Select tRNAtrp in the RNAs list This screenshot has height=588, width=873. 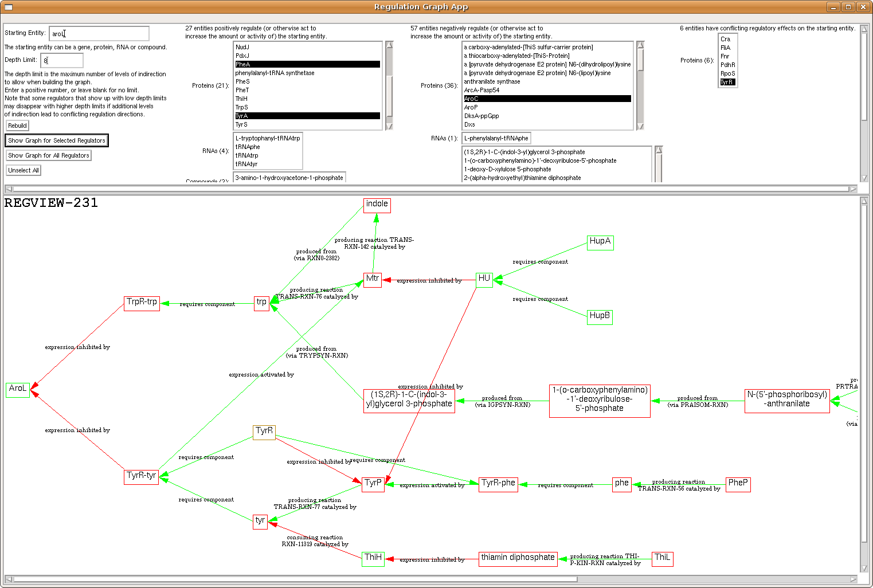point(268,155)
